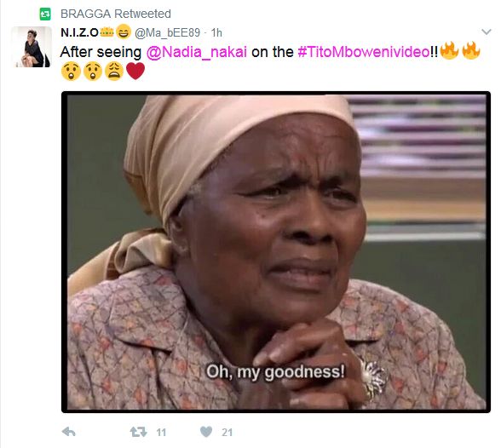Click the 1h timestamp
The height and width of the screenshot is (448, 501).
(x=216, y=32)
